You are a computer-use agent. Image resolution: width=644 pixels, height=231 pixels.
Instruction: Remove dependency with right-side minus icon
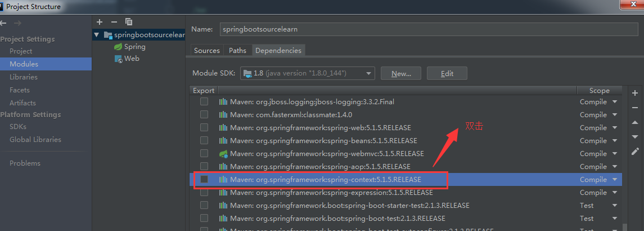click(635, 108)
